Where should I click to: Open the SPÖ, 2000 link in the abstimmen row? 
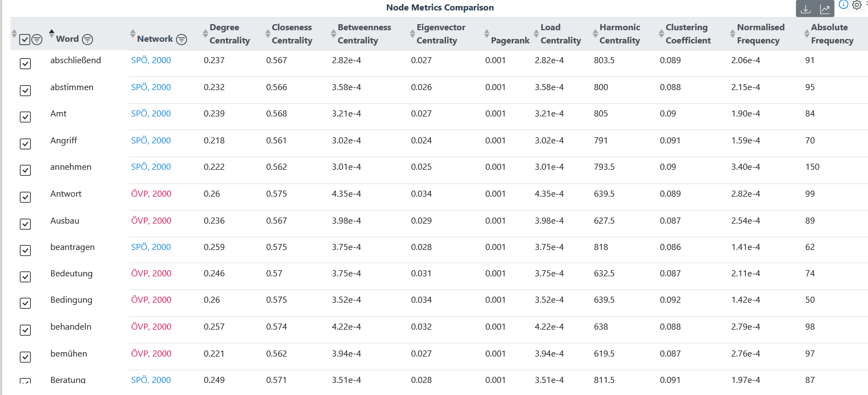(151, 87)
